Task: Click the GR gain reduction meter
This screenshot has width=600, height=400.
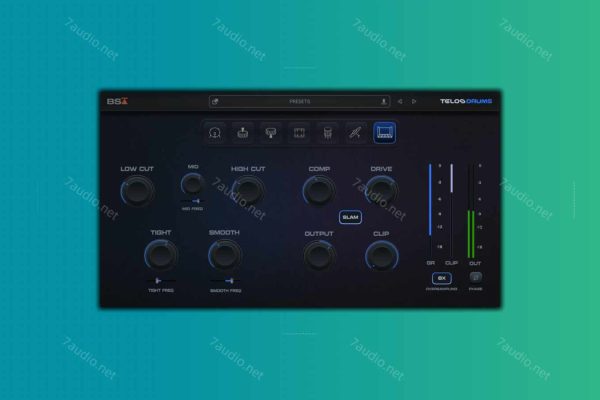Action: 430,211
